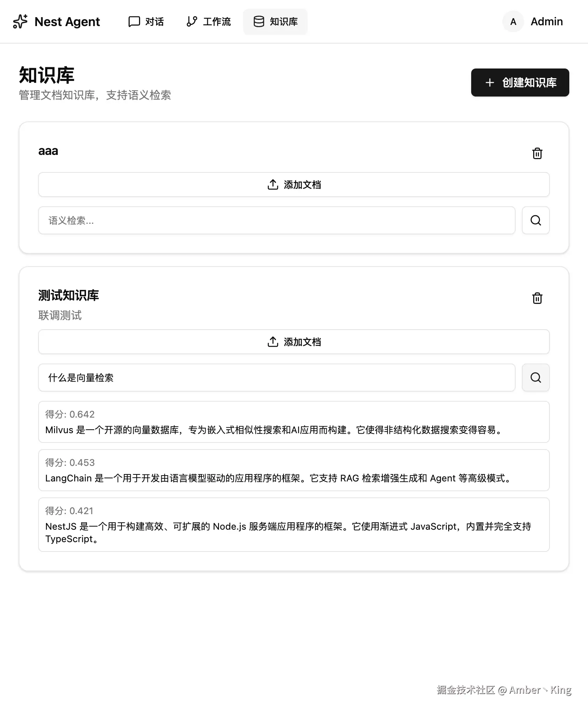588x713 pixels.
Task: Add a document to 测试知识库
Action: point(294,342)
